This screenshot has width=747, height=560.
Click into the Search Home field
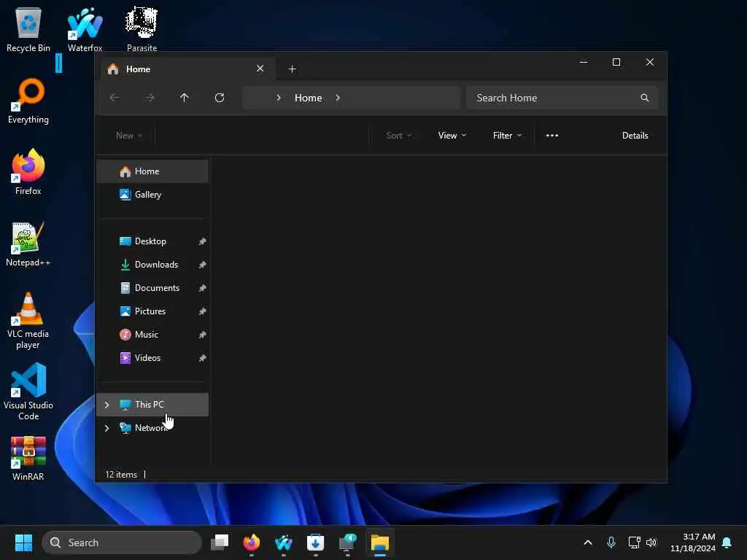click(x=562, y=98)
